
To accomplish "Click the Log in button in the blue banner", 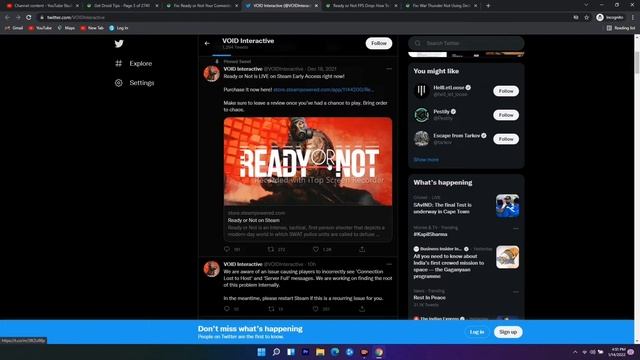I will [477, 332].
